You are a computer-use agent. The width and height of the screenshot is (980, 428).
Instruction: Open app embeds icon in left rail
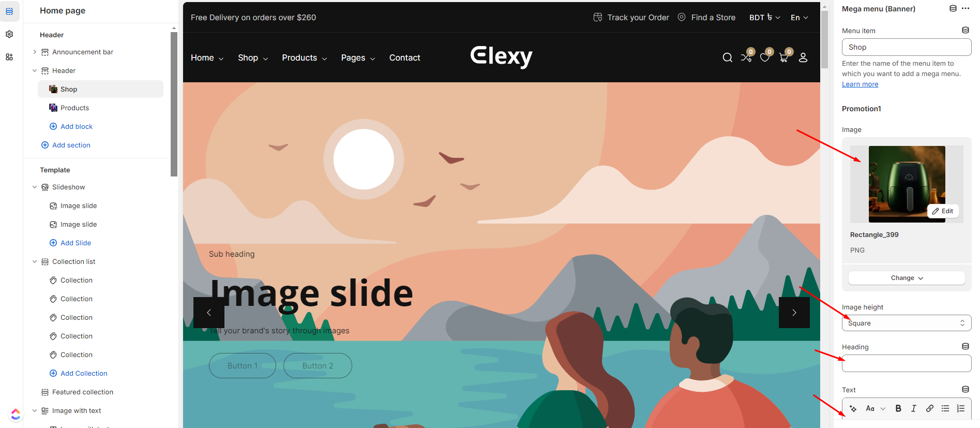(x=9, y=57)
